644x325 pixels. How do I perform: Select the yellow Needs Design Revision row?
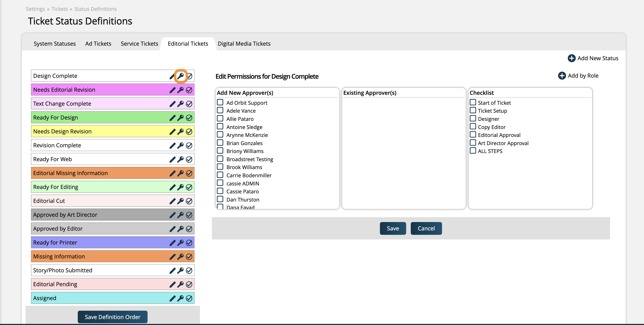point(100,131)
